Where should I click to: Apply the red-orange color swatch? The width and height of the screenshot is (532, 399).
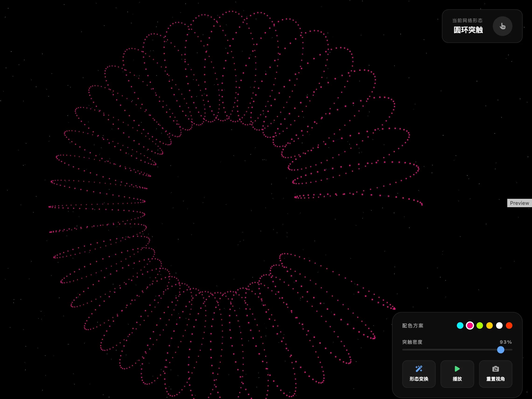pyautogui.click(x=509, y=325)
